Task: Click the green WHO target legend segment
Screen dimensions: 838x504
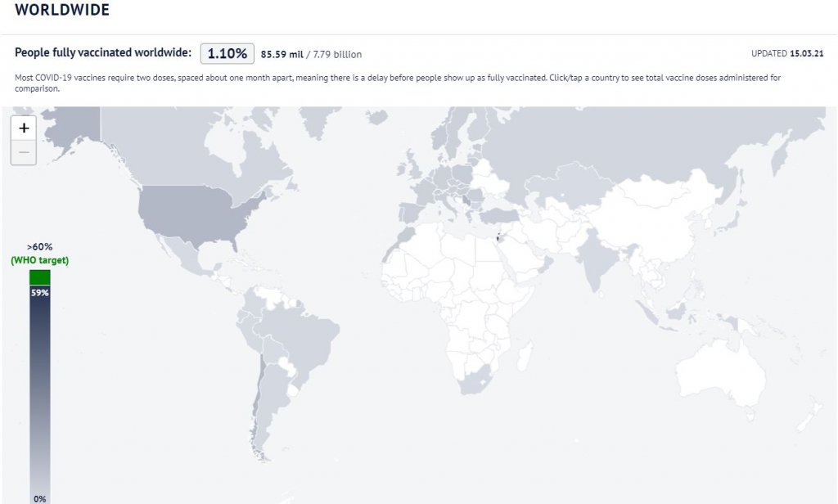Action: point(40,277)
